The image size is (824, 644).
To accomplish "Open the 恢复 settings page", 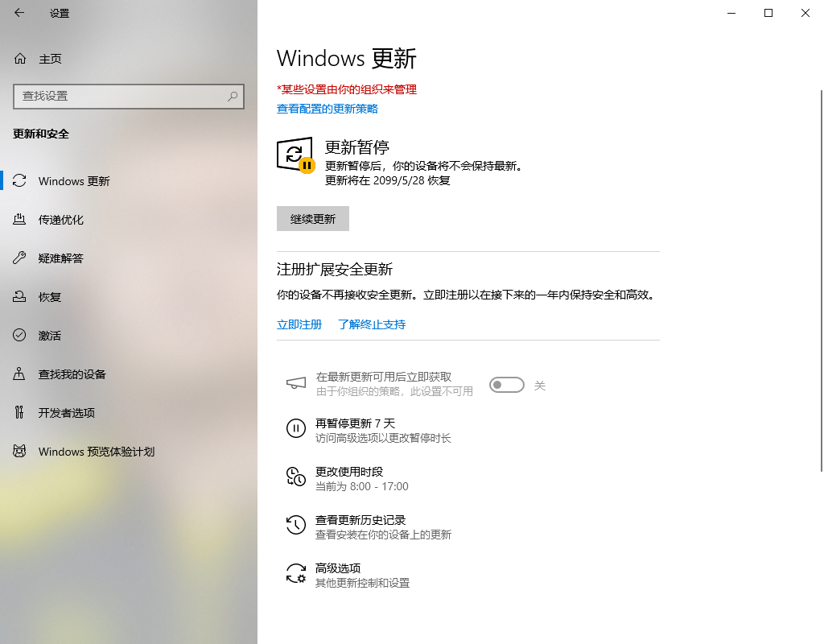I will [129, 297].
